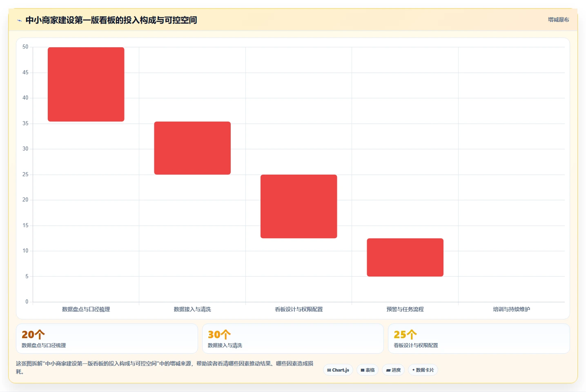The image size is (586, 392).
Task: Click the title 中小商家建设第一版看板的投入构成与可控空间
Action: [111, 20]
